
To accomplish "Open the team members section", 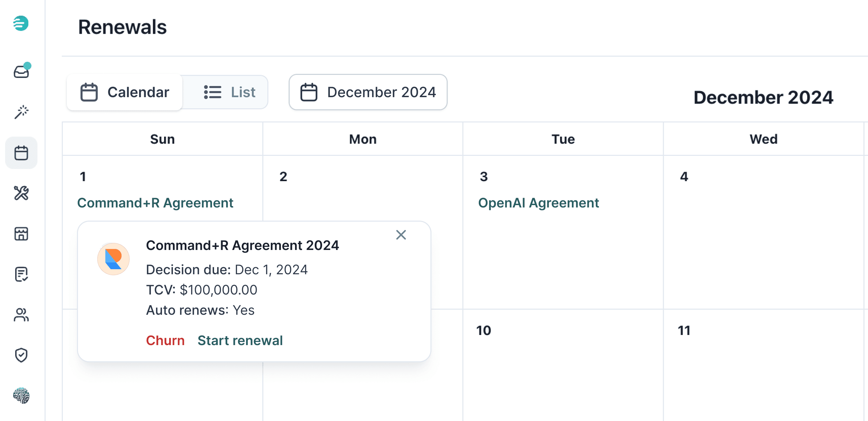I will (21, 315).
